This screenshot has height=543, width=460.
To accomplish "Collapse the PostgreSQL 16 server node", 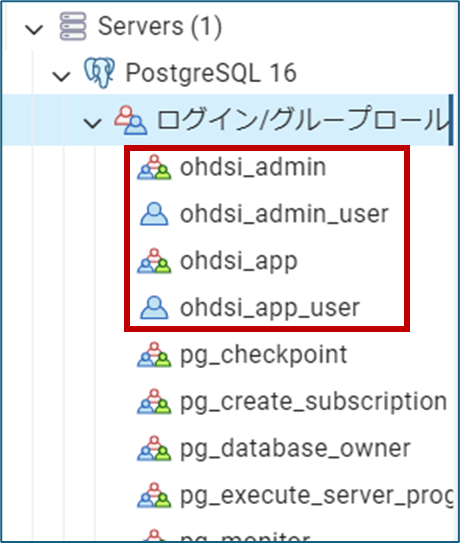I will pyautogui.click(x=61, y=76).
